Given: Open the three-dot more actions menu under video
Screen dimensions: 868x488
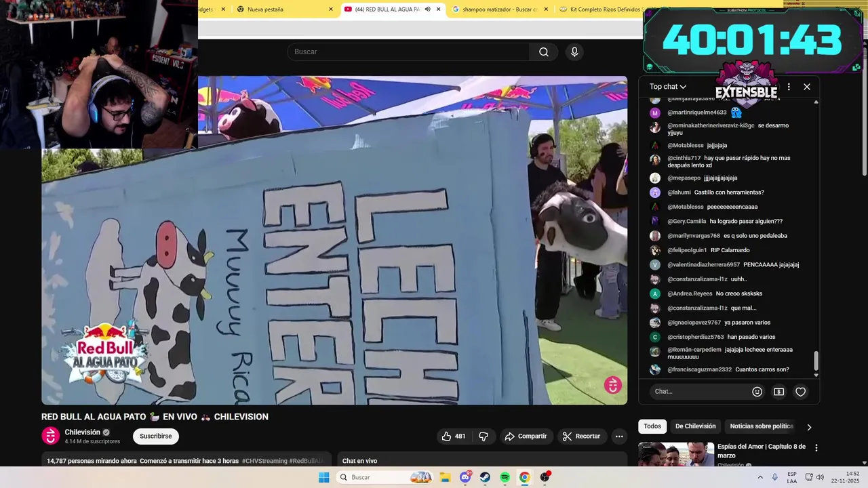Looking at the screenshot, I should [x=619, y=436].
